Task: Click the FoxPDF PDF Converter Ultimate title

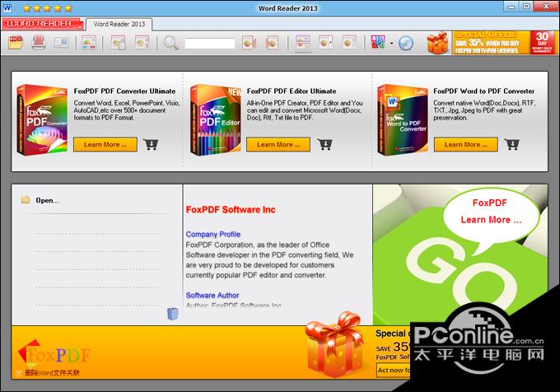Action: 124,91
